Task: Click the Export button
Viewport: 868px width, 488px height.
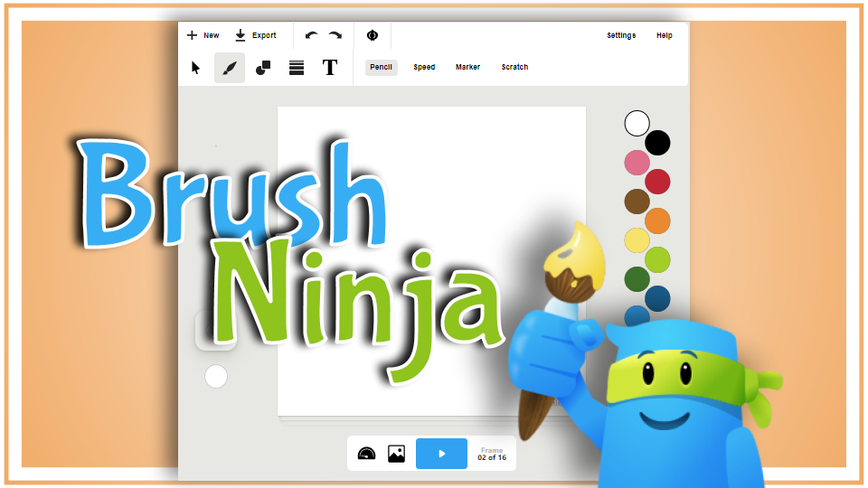Action: point(255,35)
